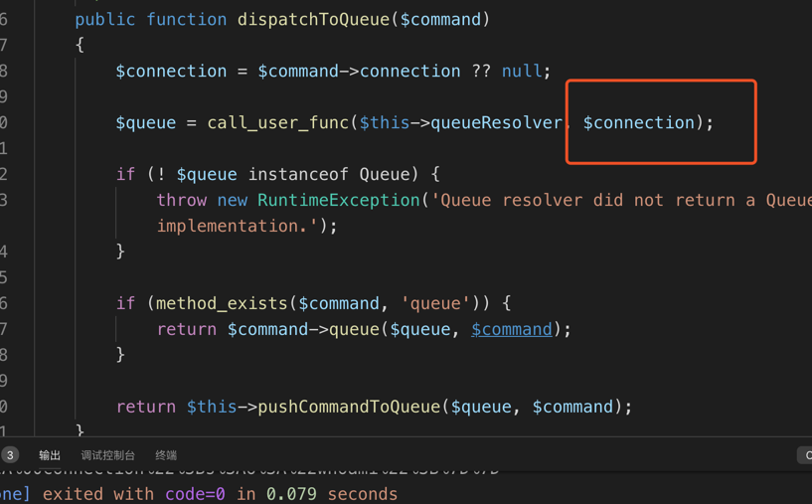Viewport: 812px width, 504px height.
Task: Click the null keyword in connection assignment
Action: (521, 71)
